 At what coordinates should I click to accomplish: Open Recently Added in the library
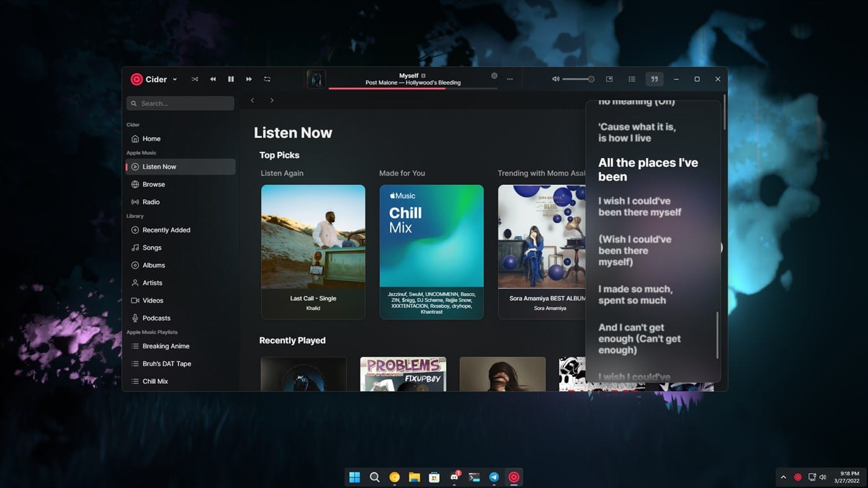[x=166, y=229]
